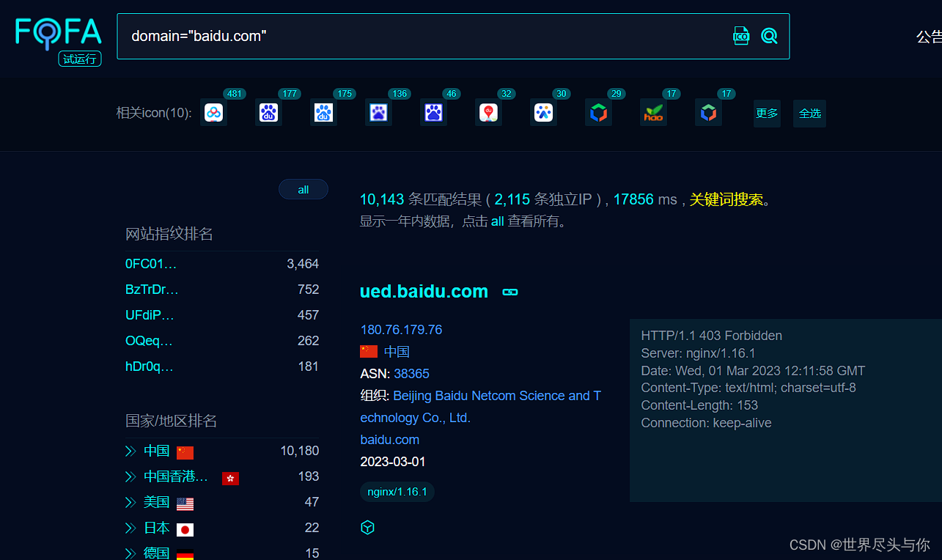Click the 国家/地区排名 heading
Image resolution: width=942 pixels, height=560 pixels.
pos(171,421)
